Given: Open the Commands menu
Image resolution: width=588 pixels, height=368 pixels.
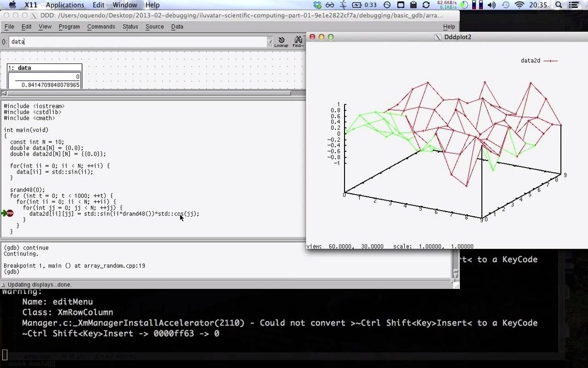Looking at the screenshot, I should click(x=101, y=27).
